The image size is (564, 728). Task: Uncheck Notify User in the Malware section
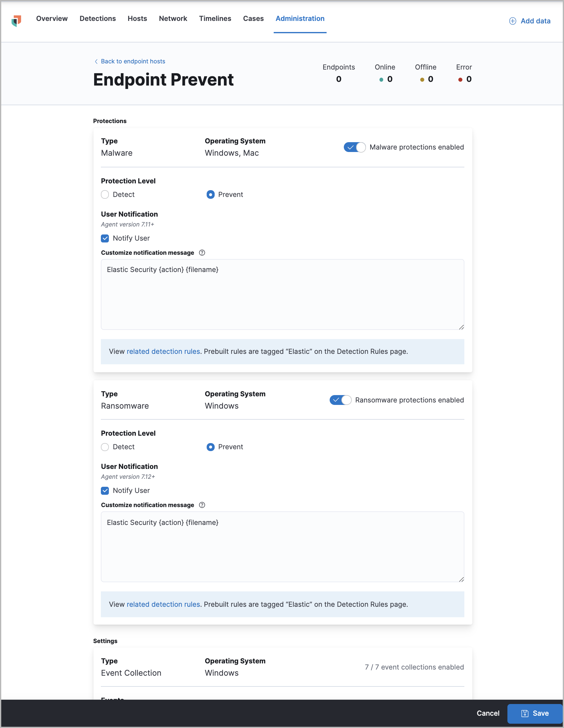coord(105,238)
